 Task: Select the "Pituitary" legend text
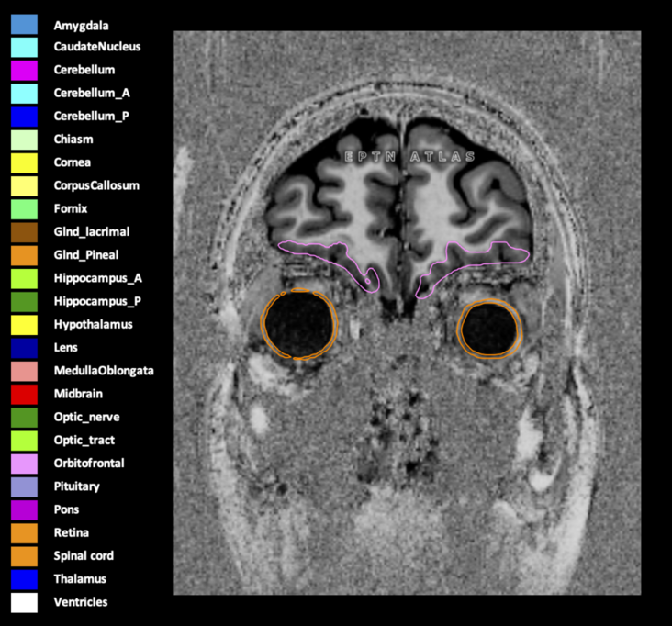click(x=77, y=486)
